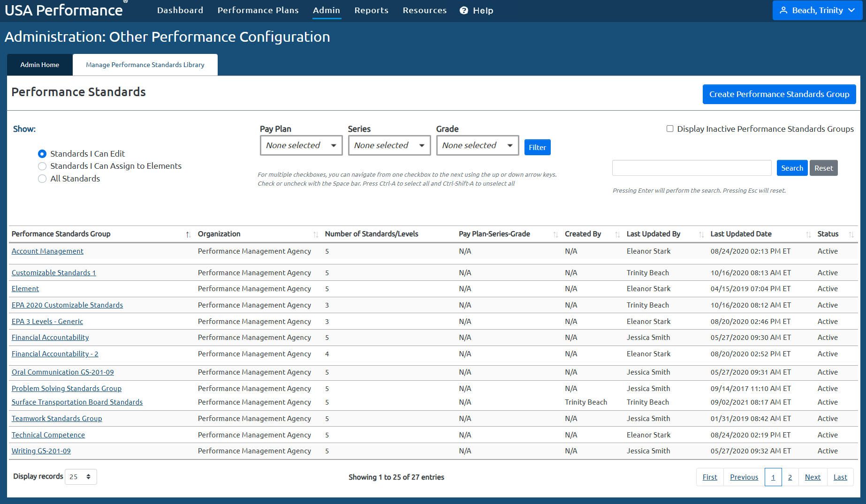Open the Technical Competence link
This screenshot has height=504, width=866.
coord(48,435)
